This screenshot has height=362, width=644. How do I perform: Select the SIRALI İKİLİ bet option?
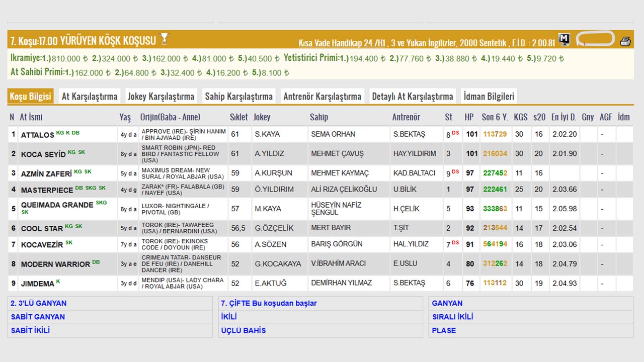click(452, 317)
